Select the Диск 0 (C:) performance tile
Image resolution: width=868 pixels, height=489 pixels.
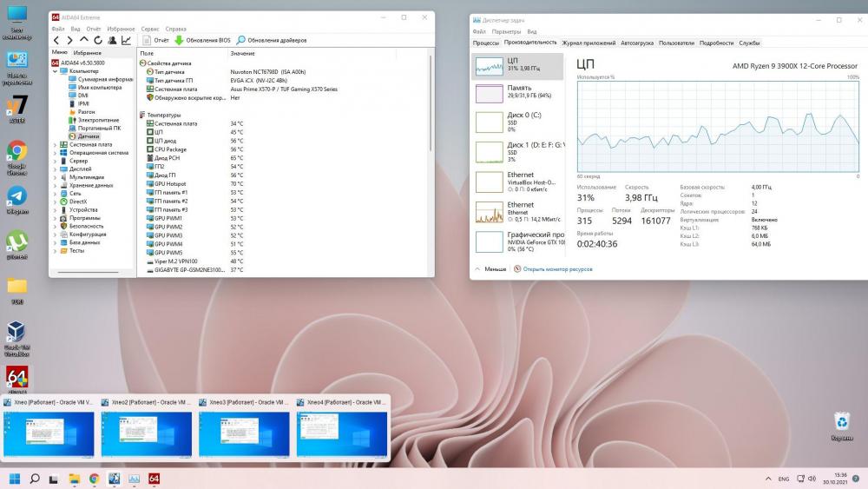[518, 122]
